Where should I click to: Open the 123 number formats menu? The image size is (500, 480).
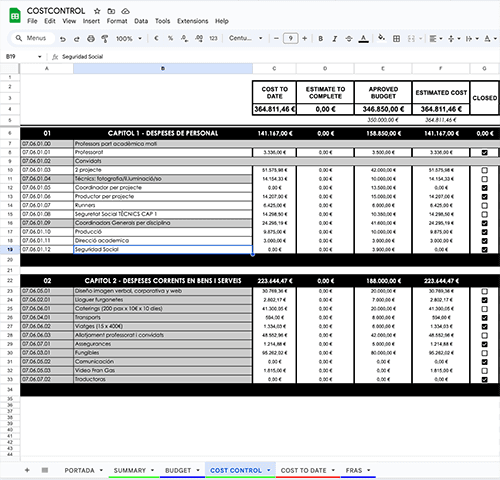213,38
